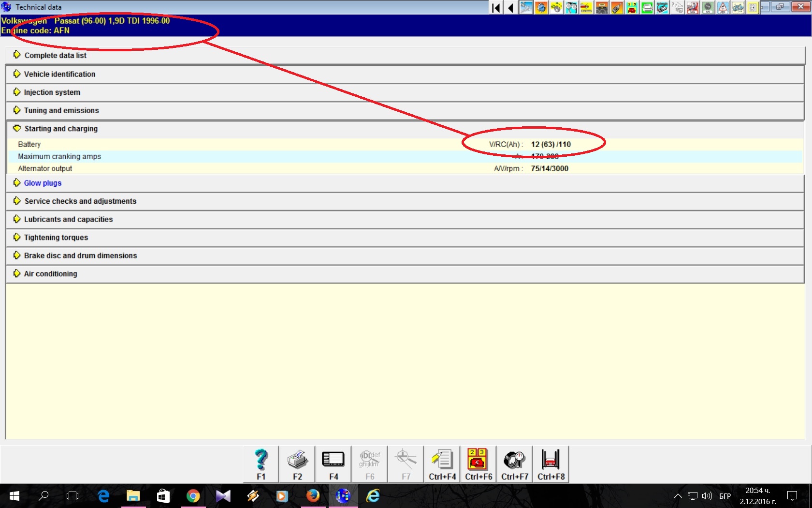Click the Ctrl+F6 red engine icon

coord(478,464)
